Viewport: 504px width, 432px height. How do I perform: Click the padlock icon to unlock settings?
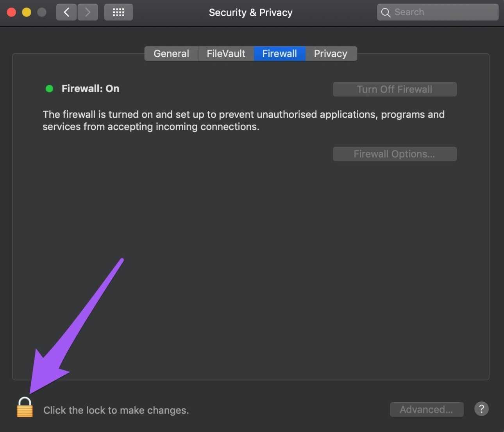(25, 407)
